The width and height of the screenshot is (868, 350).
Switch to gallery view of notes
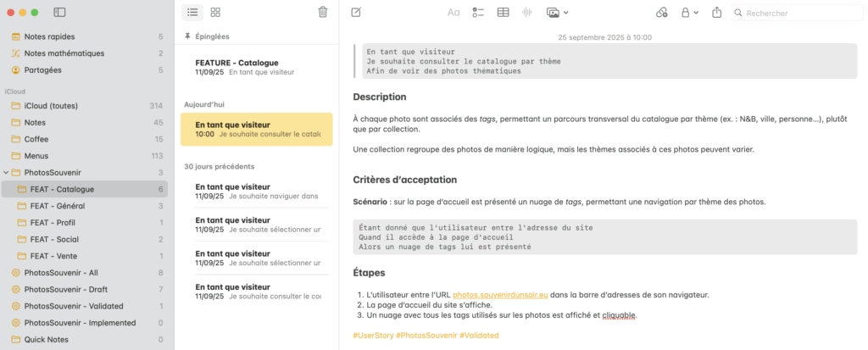(x=215, y=13)
